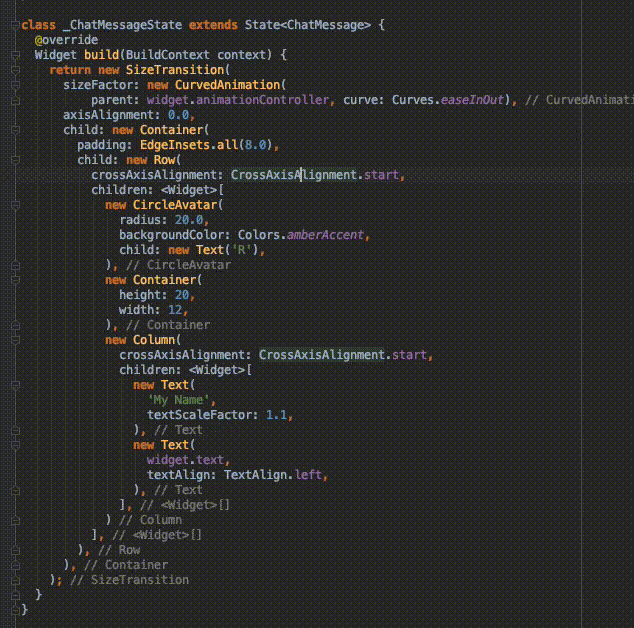This screenshot has width=634, height=628.
Task: Fold the 'child: new Row(' block
Action: click(15, 160)
